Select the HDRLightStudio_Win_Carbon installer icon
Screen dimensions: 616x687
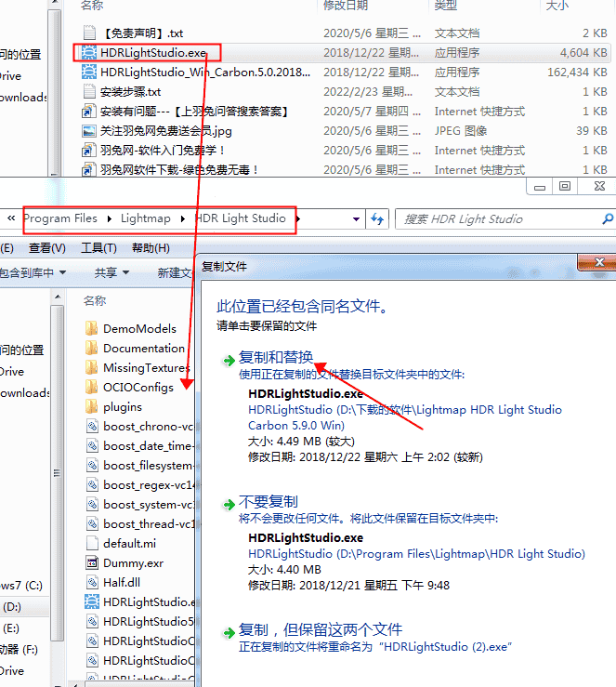(89, 72)
